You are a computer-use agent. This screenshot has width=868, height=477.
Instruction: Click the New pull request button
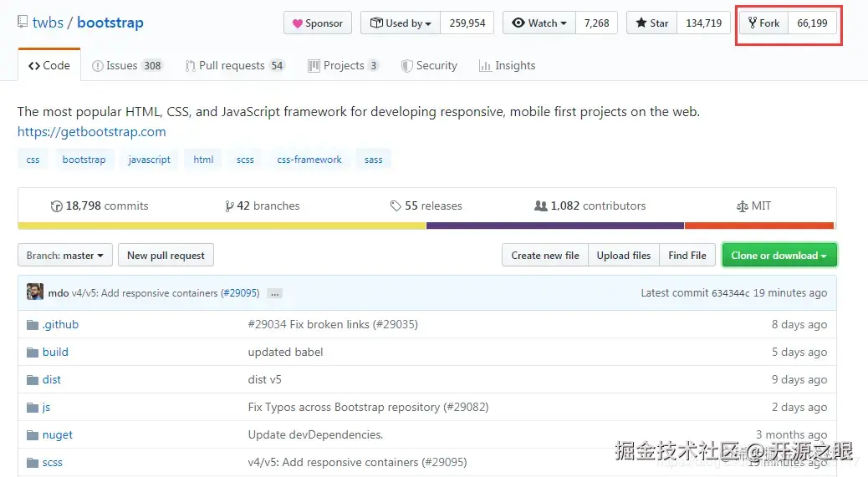(166, 256)
